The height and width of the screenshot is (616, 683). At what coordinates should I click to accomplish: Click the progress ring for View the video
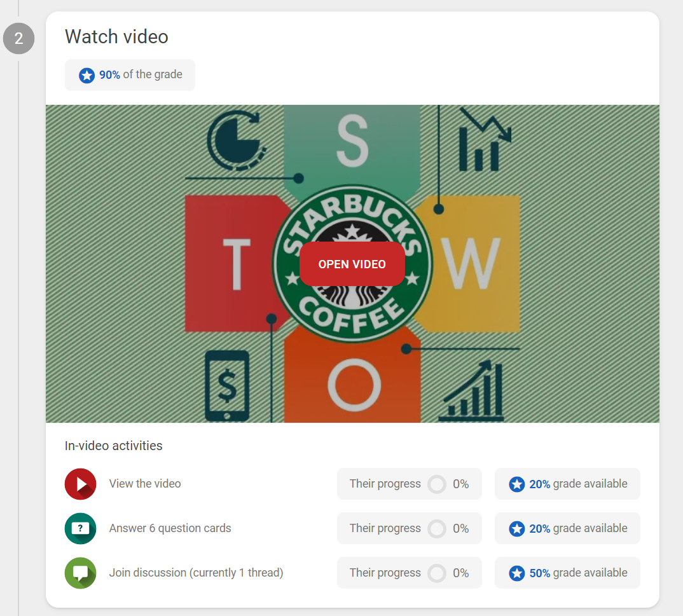(x=437, y=484)
